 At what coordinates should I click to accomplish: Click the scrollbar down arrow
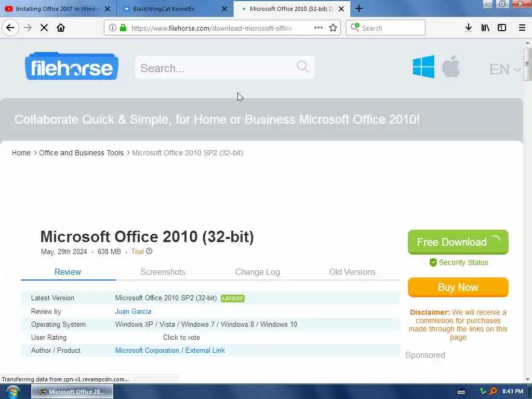527,379
